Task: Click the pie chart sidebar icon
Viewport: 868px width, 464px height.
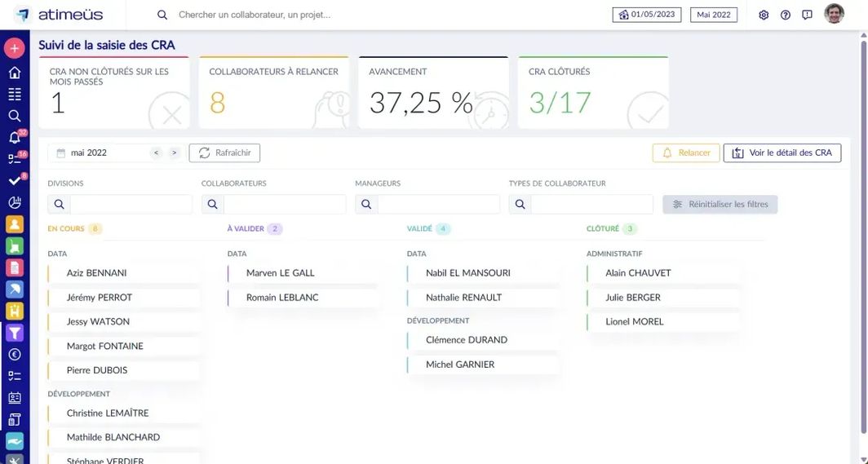Action: coord(15,202)
